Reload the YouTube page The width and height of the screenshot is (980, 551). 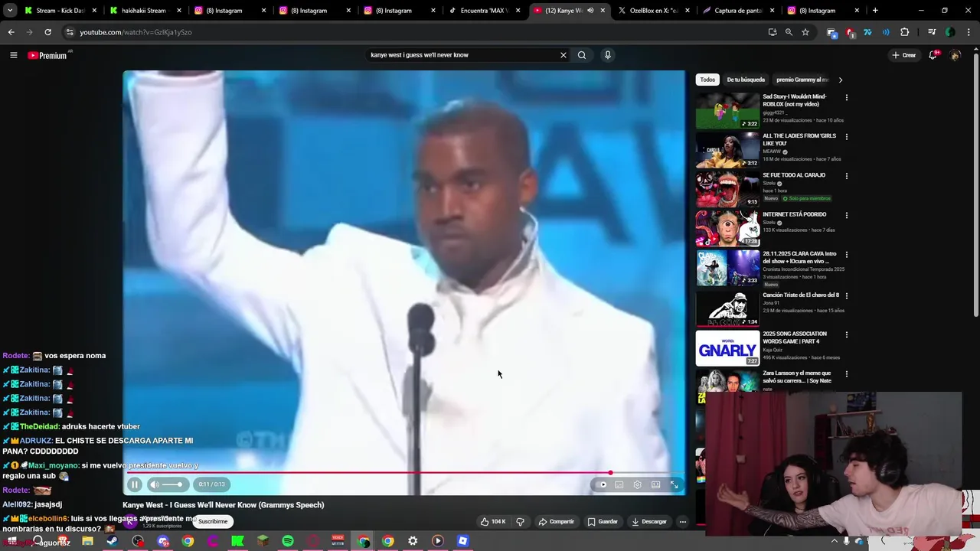pyautogui.click(x=47, y=32)
